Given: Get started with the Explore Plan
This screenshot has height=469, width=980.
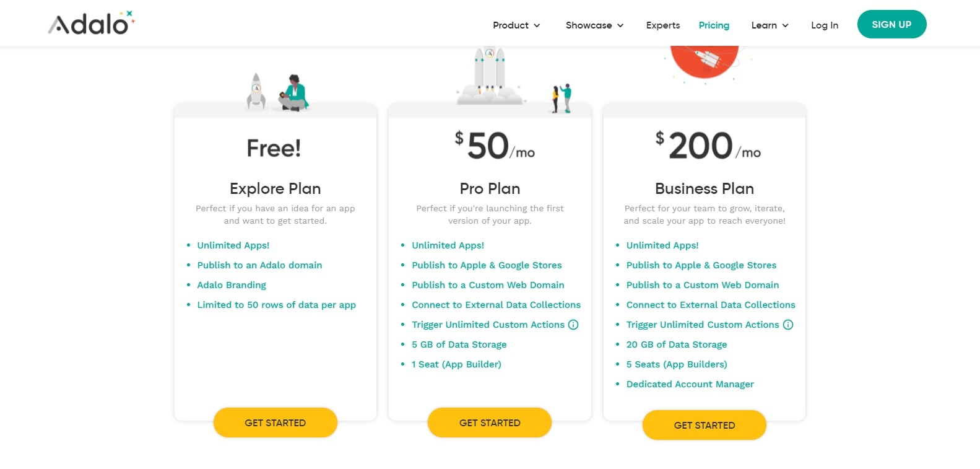Looking at the screenshot, I should pyautogui.click(x=275, y=423).
